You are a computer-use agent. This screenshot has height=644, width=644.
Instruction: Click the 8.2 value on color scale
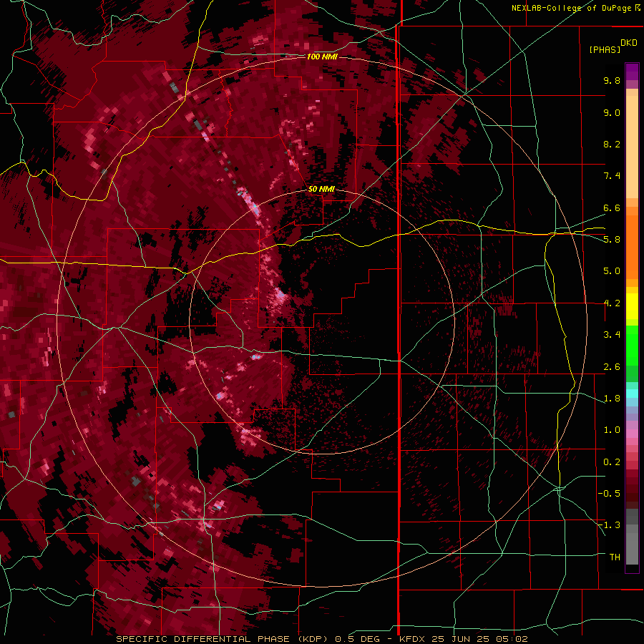612,144
